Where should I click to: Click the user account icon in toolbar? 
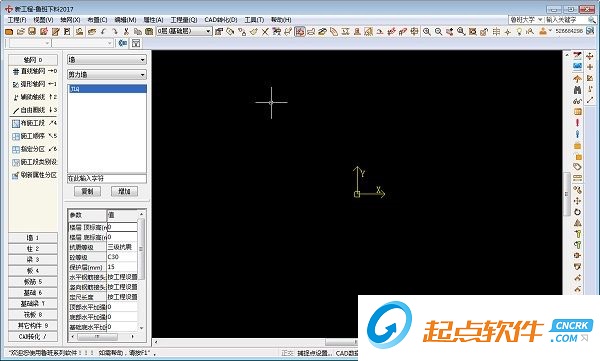[x=543, y=32]
